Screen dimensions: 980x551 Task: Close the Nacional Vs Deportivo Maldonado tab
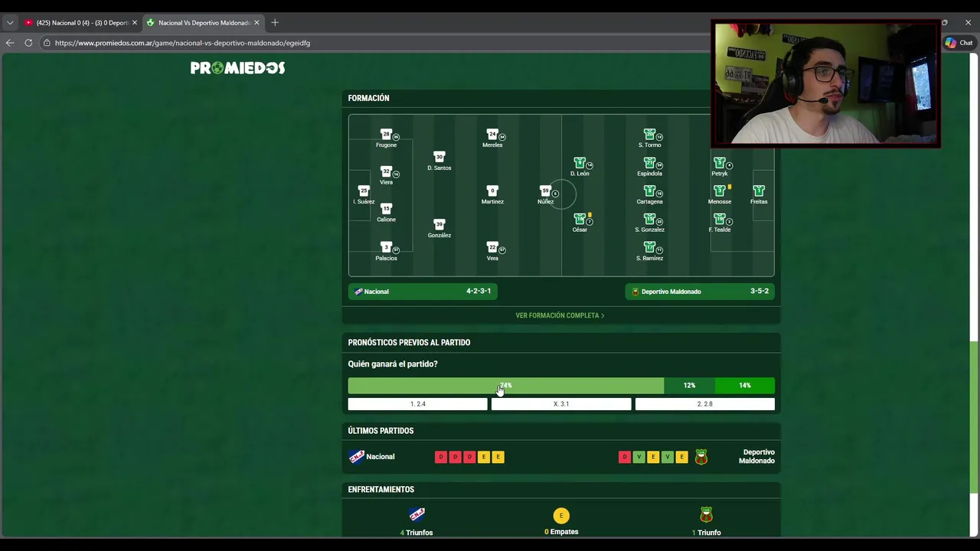click(256, 23)
